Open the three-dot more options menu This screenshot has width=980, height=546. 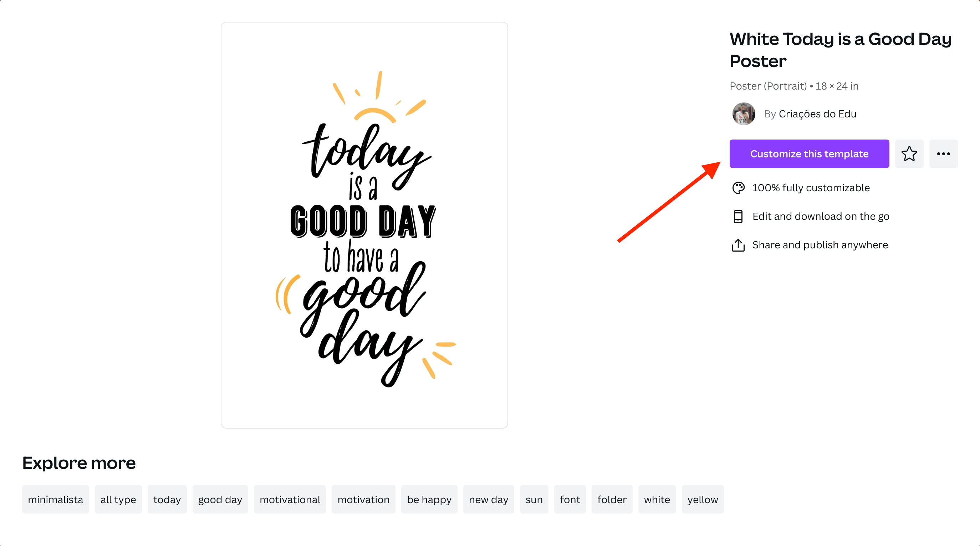tap(943, 154)
